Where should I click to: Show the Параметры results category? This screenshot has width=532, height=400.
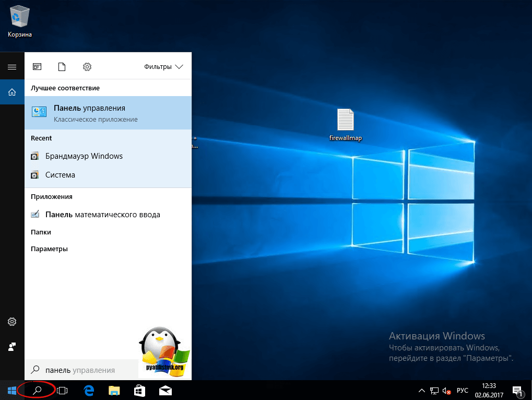click(49, 249)
